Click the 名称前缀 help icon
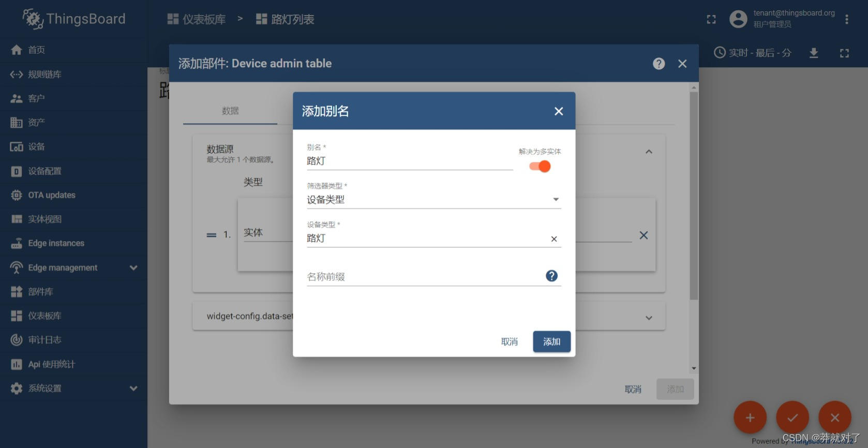Image resolution: width=868 pixels, height=448 pixels. pos(551,276)
